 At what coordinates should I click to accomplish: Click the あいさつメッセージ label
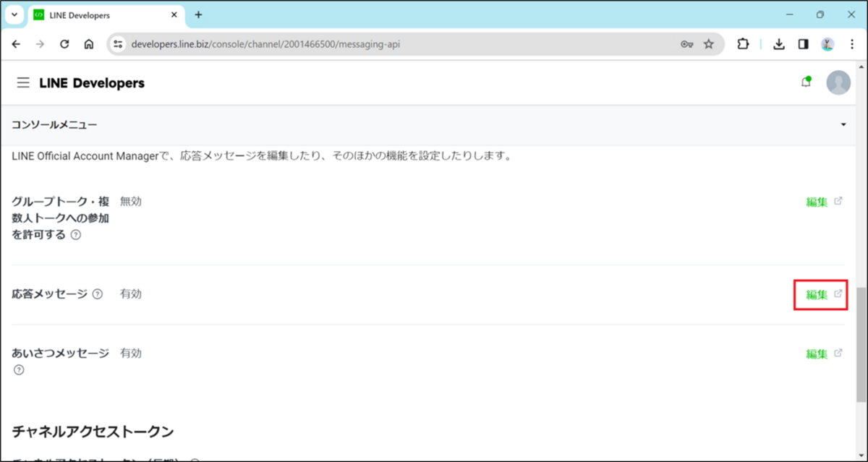[x=60, y=353]
